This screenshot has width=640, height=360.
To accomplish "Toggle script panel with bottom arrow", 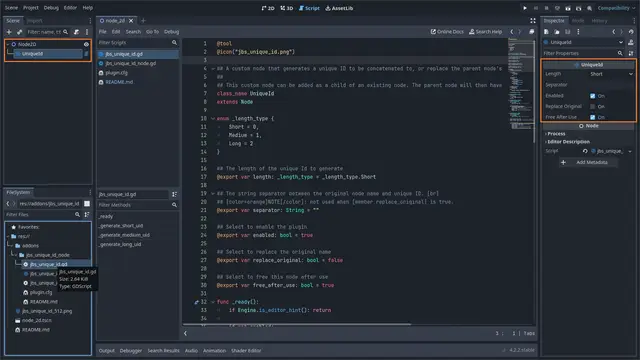I will click(x=185, y=333).
